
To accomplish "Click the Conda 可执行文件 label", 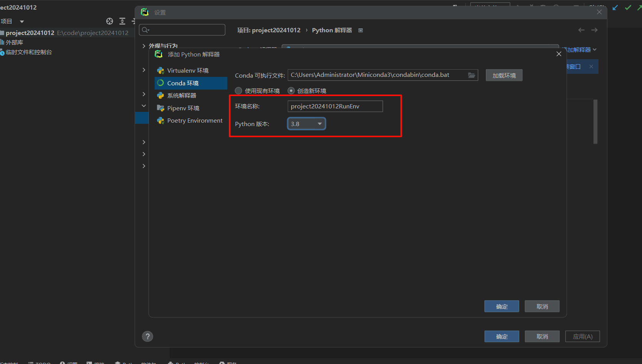I will pos(260,75).
